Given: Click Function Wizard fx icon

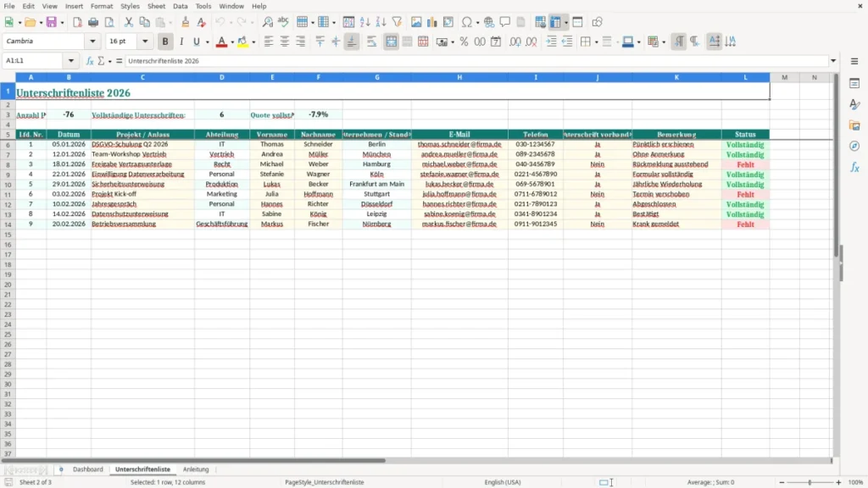Looking at the screenshot, I should pyautogui.click(x=90, y=61).
